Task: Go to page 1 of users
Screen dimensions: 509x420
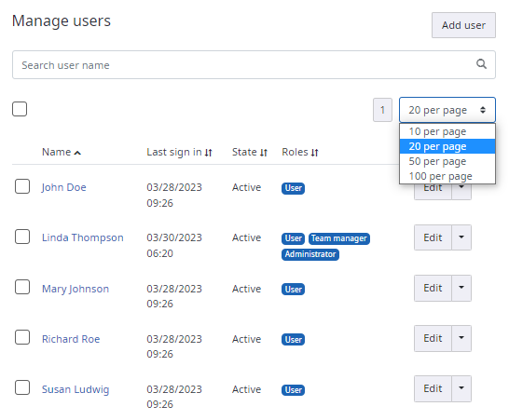Action: coord(382,110)
